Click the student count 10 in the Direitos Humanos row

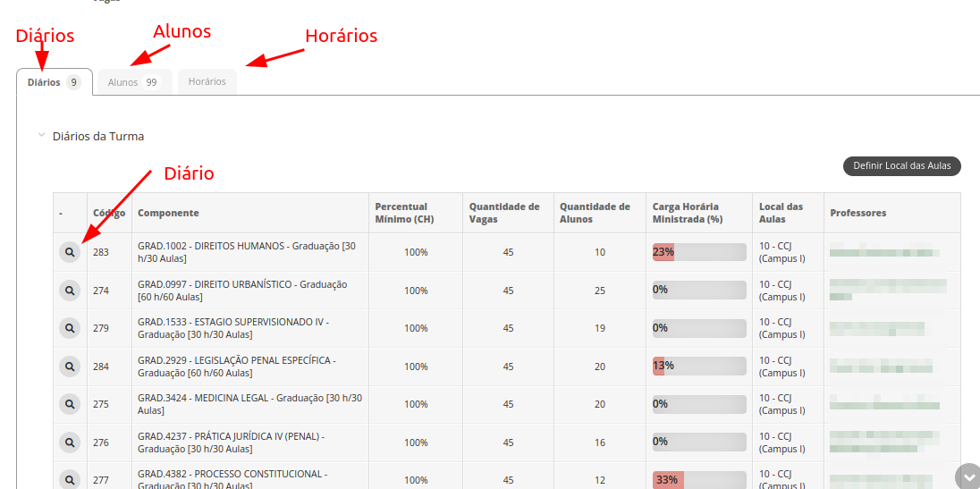pos(600,252)
